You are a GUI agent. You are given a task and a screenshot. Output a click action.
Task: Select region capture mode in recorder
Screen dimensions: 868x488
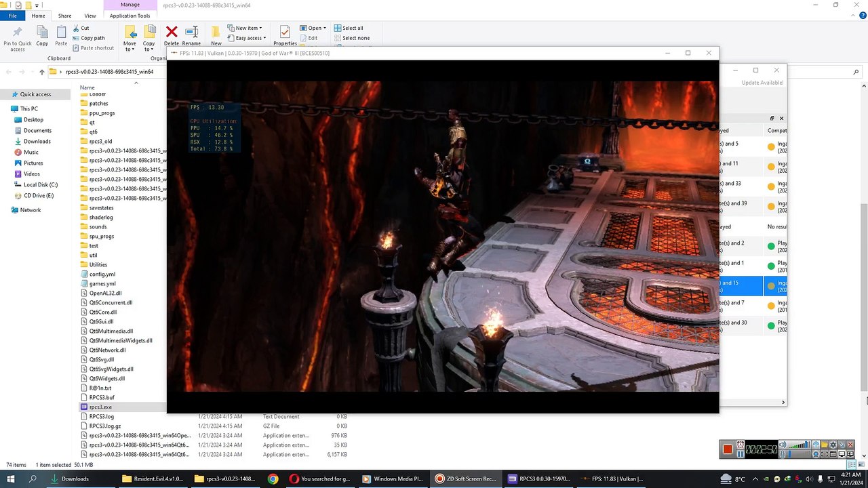(x=824, y=454)
